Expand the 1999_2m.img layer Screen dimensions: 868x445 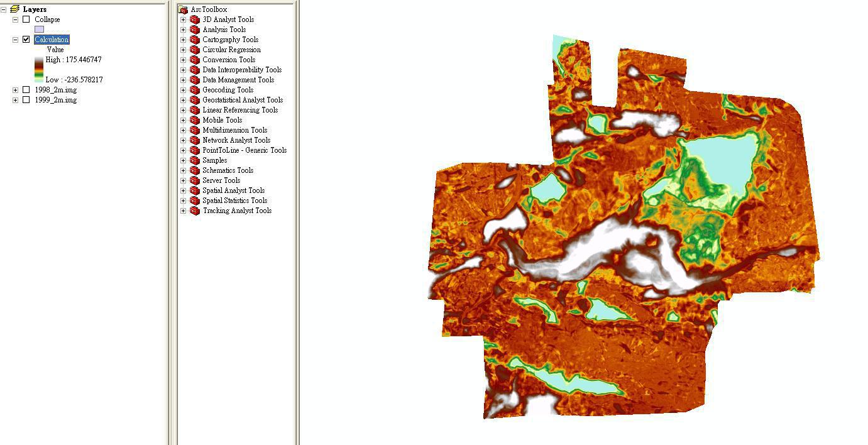point(15,100)
